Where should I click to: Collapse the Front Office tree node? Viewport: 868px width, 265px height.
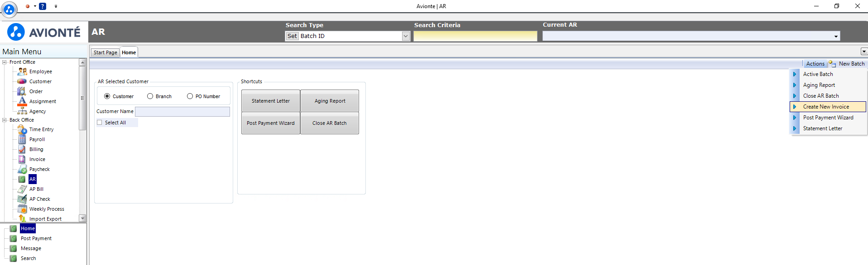point(5,62)
